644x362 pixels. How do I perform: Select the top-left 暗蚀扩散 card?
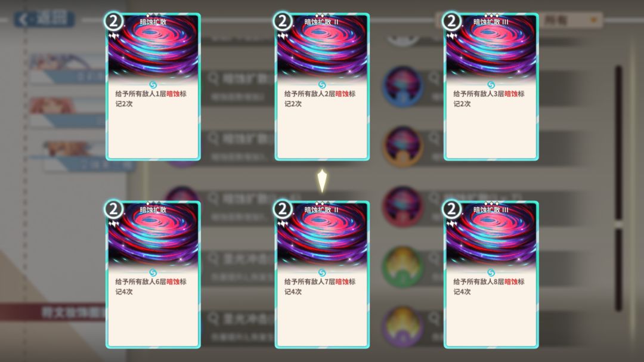153,86
